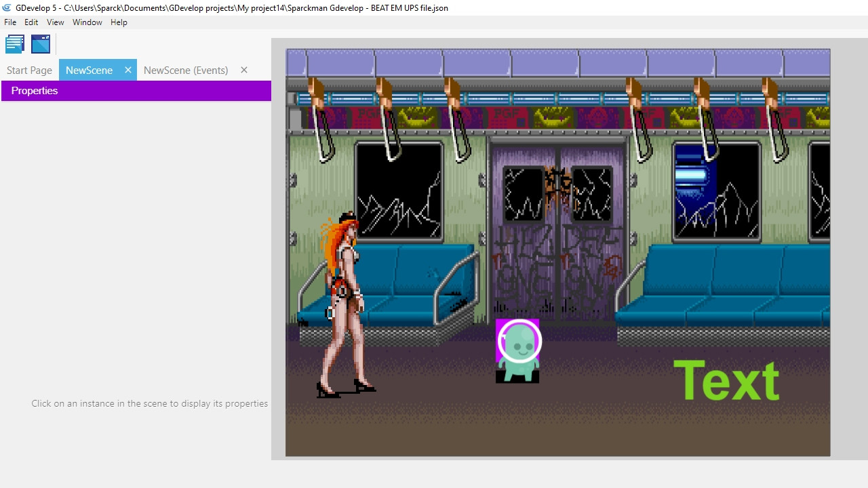
Task: Select the green Text object in scene
Action: point(726,380)
